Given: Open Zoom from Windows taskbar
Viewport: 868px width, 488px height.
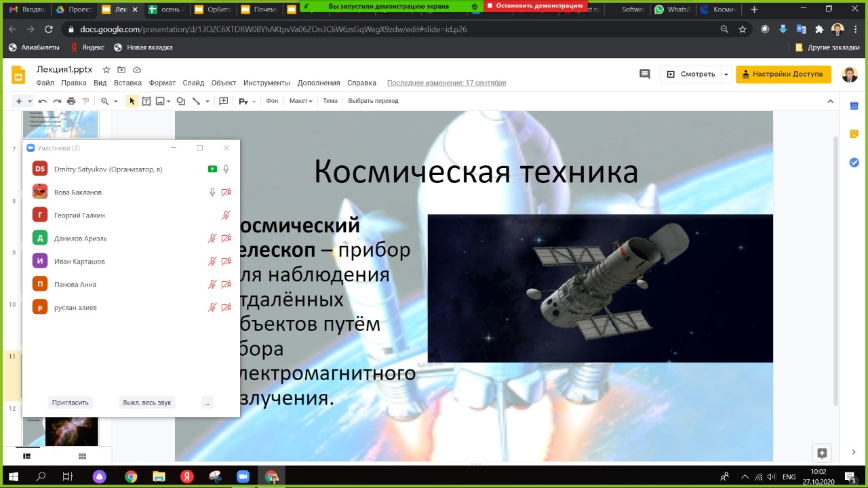Looking at the screenshot, I should (243, 476).
